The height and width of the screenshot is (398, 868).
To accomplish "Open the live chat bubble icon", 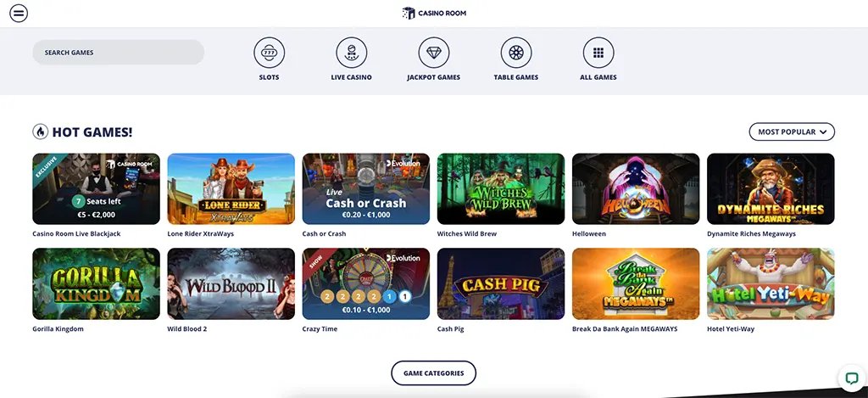I will click(849, 378).
